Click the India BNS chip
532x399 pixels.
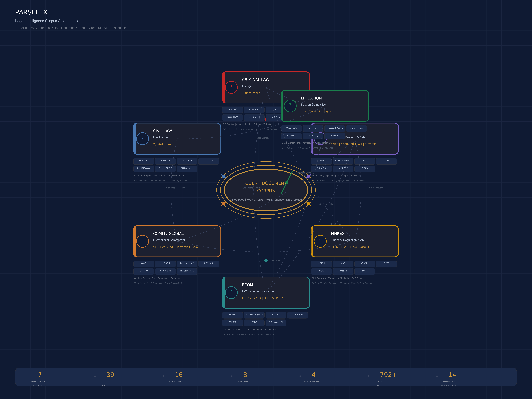pyautogui.click(x=233, y=110)
